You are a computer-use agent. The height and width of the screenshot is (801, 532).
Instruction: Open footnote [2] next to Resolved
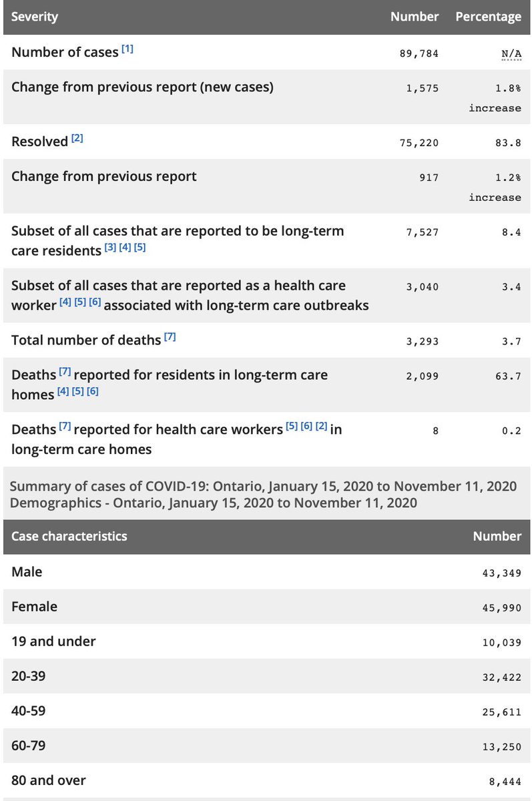pos(77,138)
